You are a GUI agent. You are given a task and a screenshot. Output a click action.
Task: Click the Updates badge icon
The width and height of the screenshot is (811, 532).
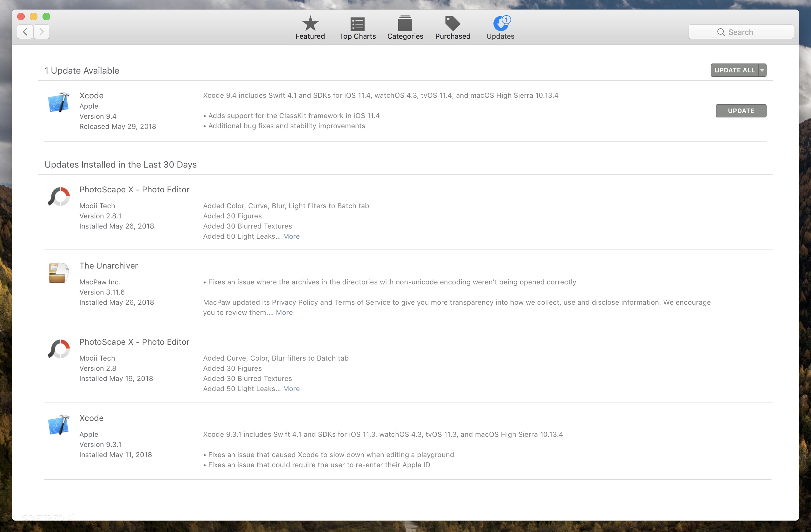(500, 24)
